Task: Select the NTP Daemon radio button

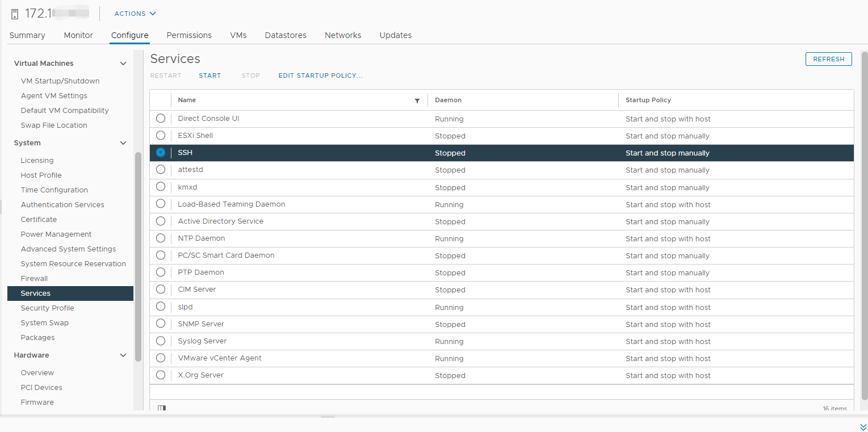Action: click(161, 238)
